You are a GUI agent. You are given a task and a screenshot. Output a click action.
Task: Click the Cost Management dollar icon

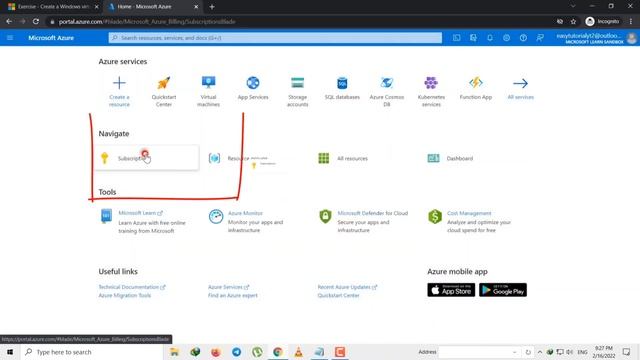pyautogui.click(x=435, y=216)
